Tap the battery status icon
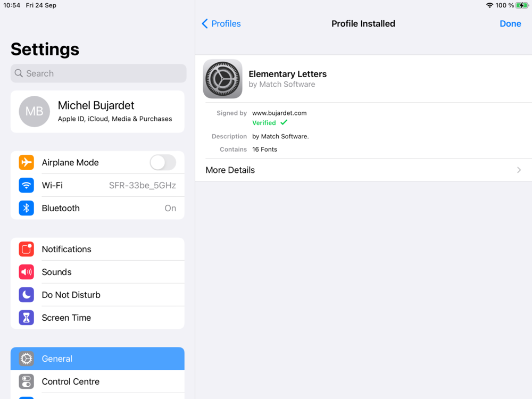The image size is (532, 399). click(x=522, y=5)
